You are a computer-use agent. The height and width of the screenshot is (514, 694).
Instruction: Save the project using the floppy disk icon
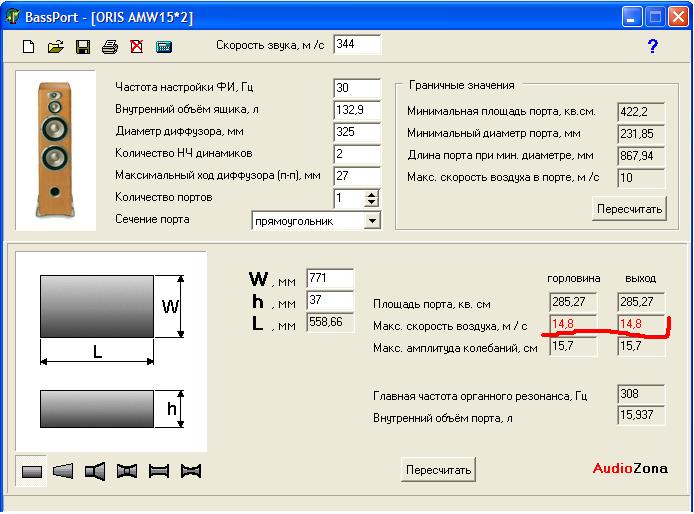(x=83, y=46)
